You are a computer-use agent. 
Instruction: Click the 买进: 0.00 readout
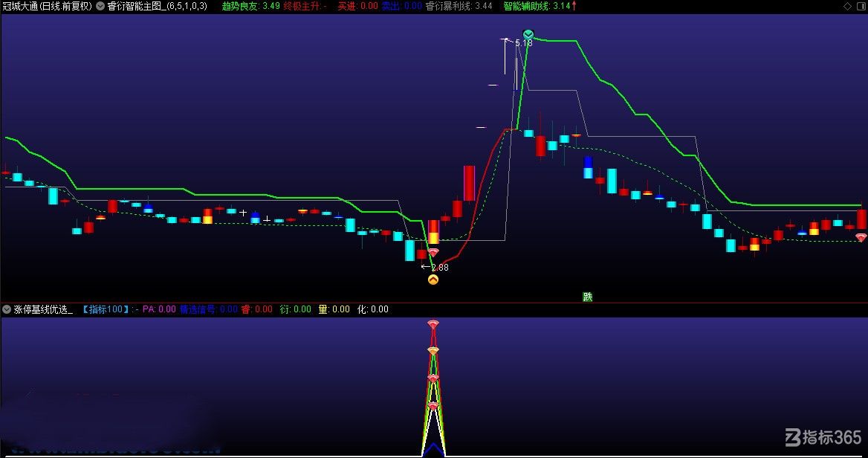pyautogui.click(x=357, y=6)
